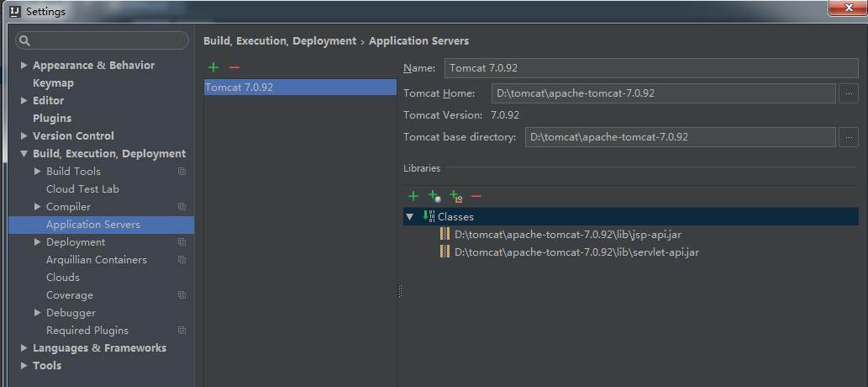This screenshot has height=387, width=868.
Task: Collapse Build, Execution, Deployment section
Action: point(24,154)
